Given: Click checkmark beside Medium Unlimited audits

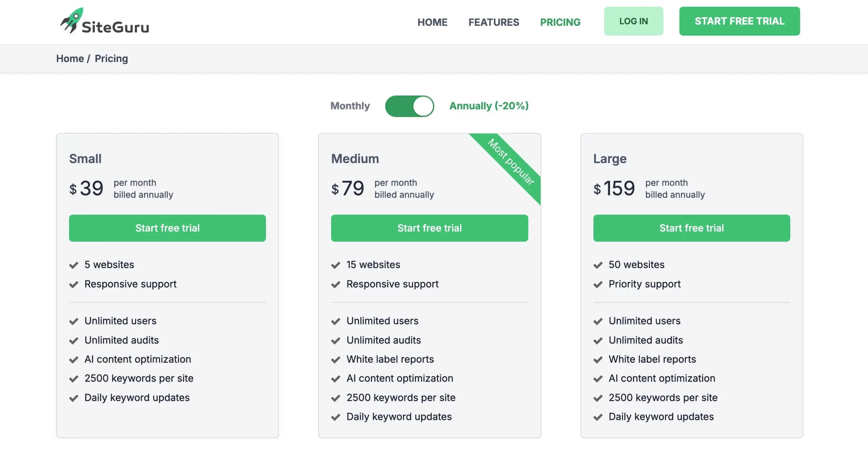Looking at the screenshot, I should coord(336,341).
